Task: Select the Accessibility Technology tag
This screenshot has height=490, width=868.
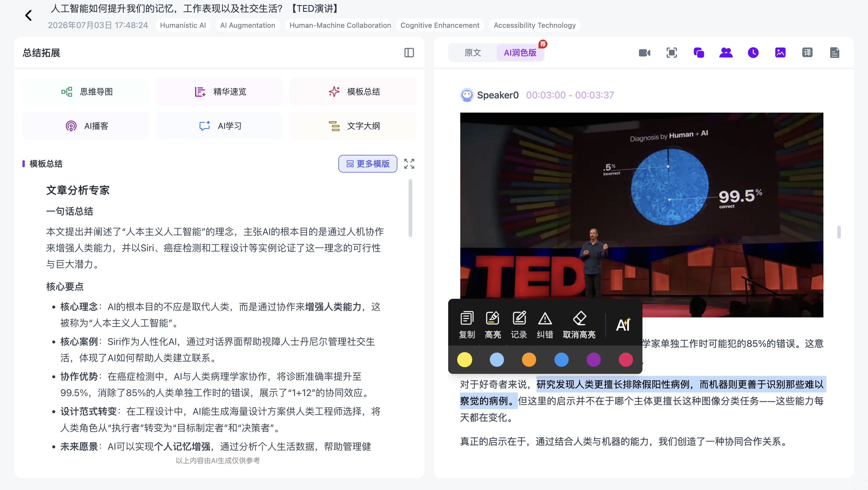Action: (535, 25)
